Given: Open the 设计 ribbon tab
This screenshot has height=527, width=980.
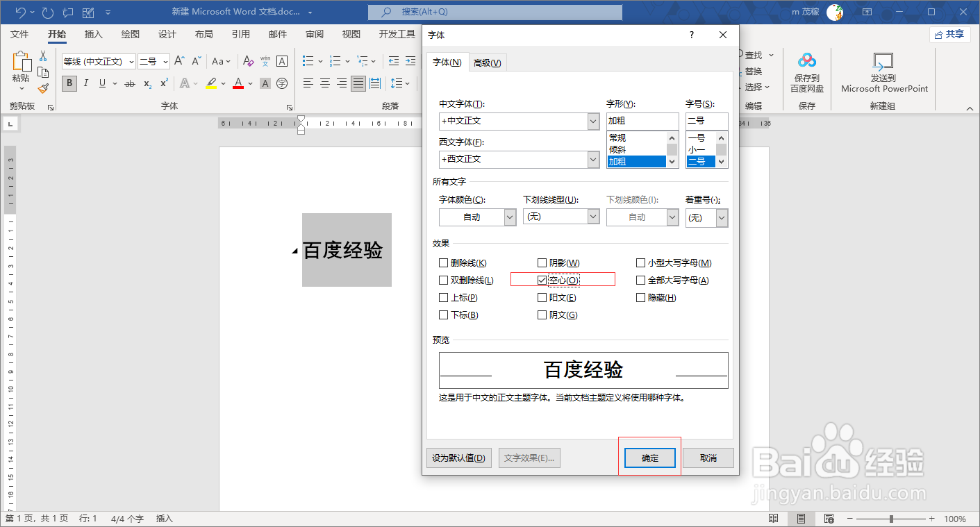Looking at the screenshot, I should (x=167, y=34).
